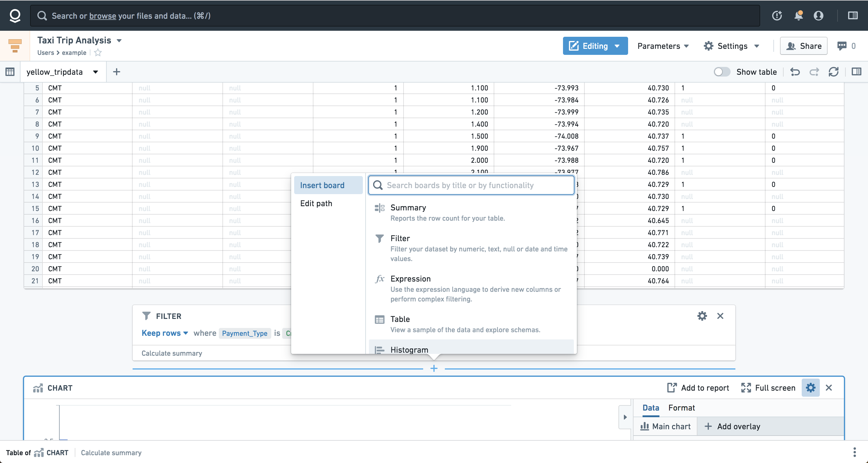Click the global search bar
This screenshot has width=868, height=463.
395,15
